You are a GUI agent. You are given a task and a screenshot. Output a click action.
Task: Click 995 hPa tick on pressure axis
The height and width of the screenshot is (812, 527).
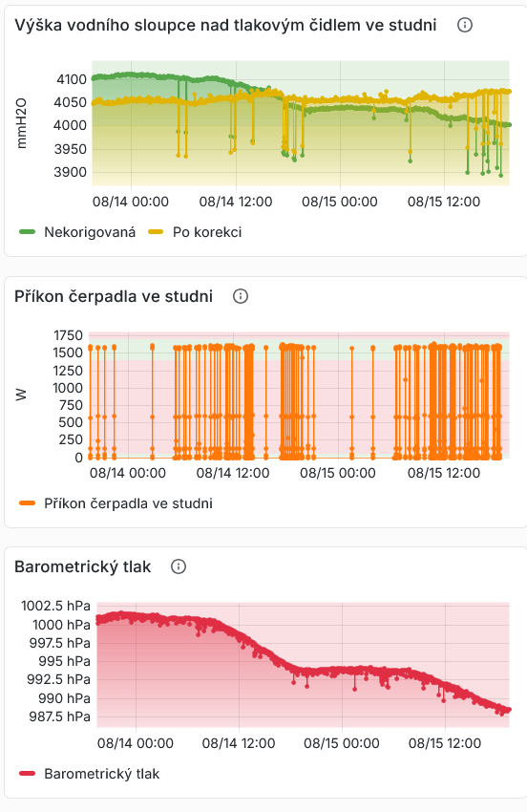pyautogui.click(x=64, y=661)
